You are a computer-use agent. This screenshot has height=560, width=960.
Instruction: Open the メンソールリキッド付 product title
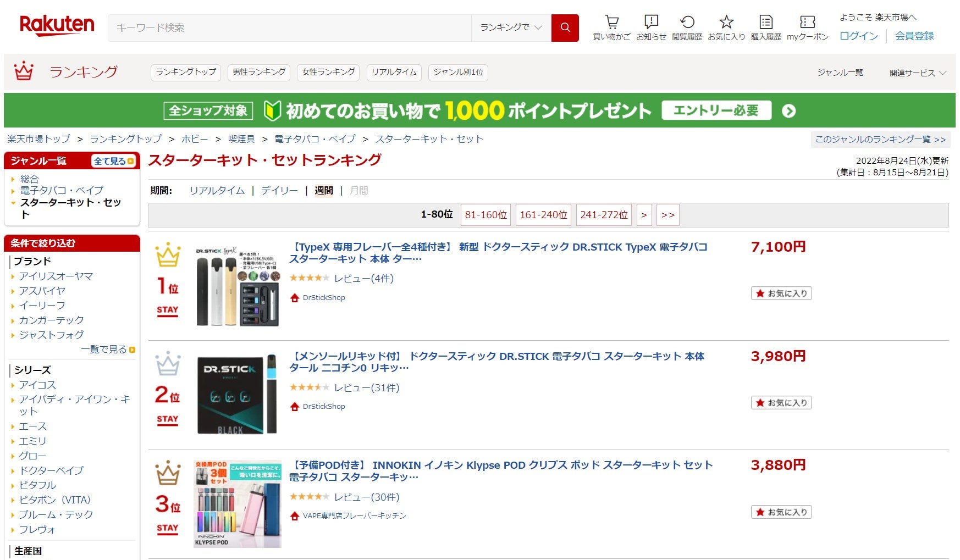tap(496, 362)
